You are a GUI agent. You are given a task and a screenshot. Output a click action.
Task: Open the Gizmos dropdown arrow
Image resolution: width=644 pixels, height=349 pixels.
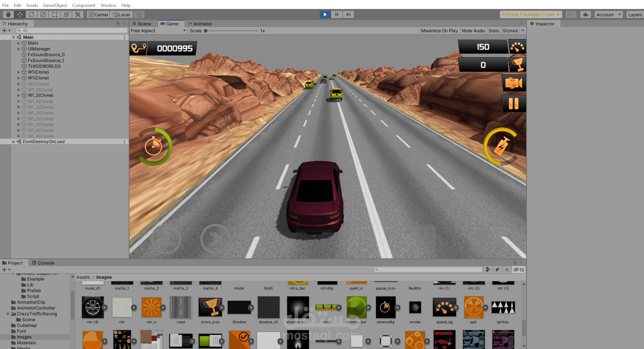(523, 31)
